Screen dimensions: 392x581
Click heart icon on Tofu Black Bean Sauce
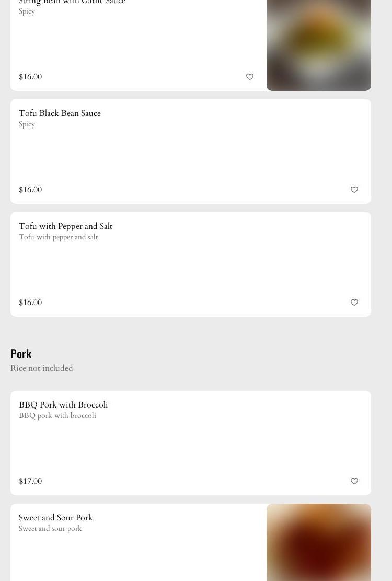coord(354,190)
